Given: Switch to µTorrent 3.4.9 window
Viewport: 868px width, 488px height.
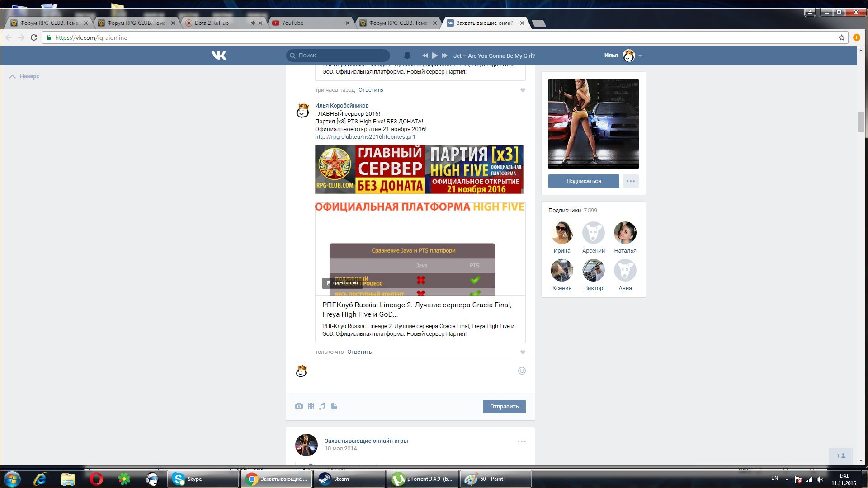Looking at the screenshot, I should click(423, 479).
